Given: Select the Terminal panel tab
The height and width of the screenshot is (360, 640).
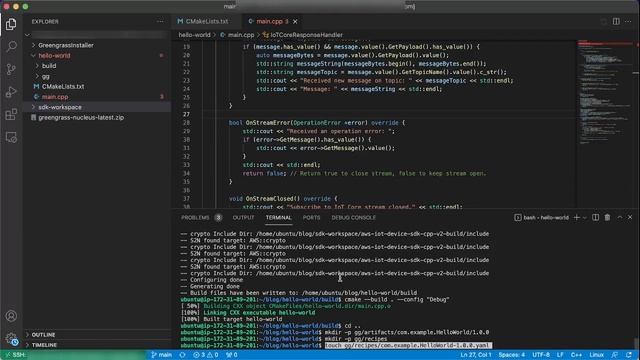Looking at the screenshot, I should 278,218.
